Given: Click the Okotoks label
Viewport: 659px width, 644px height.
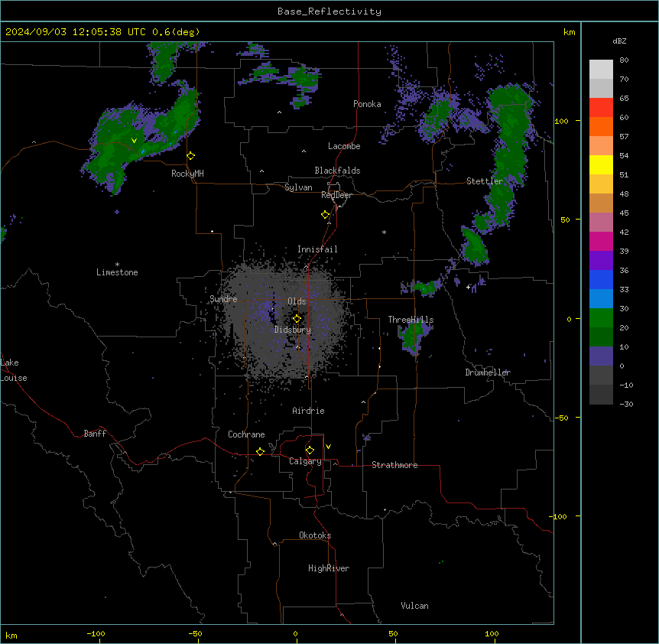Looking at the screenshot, I should [x=315, y=535].
